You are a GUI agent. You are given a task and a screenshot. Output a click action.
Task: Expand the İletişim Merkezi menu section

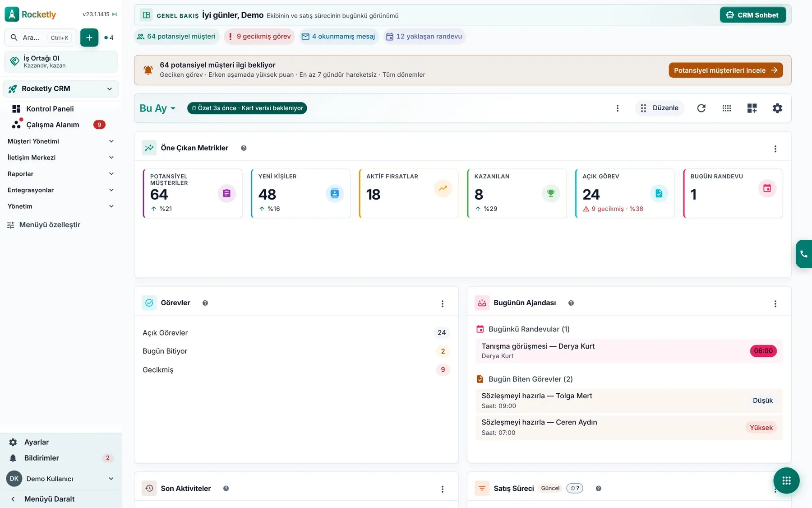[61, 158]
